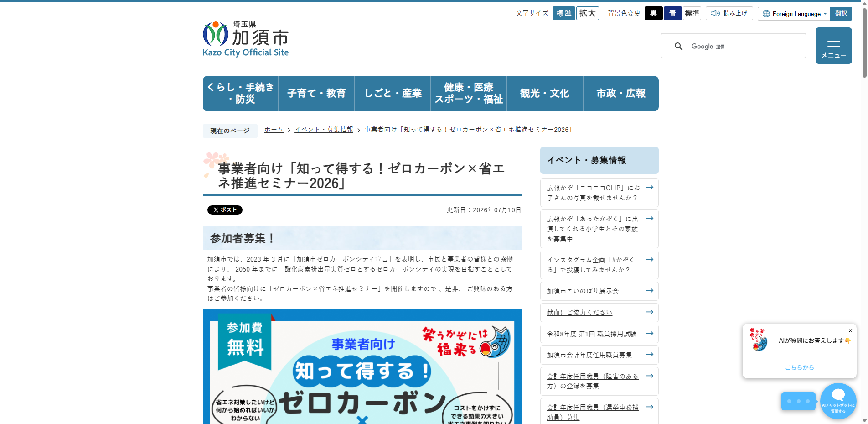Open the Foreign Language dropdown

point(794,14)
